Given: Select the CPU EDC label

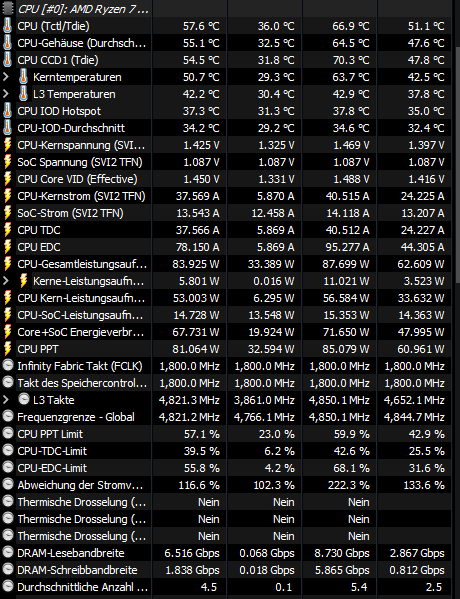Looking at the screenshot, I should (x=39, y=247).
